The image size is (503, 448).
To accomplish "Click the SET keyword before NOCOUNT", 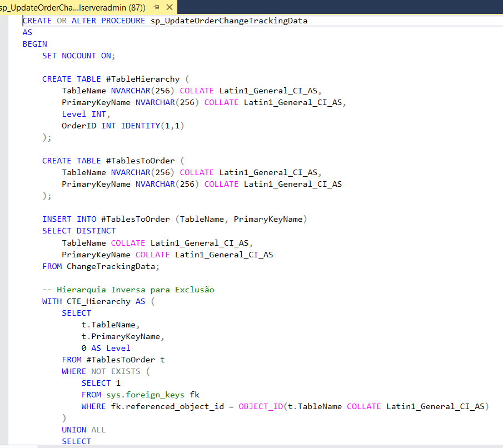I will click(x=49, y=56).
